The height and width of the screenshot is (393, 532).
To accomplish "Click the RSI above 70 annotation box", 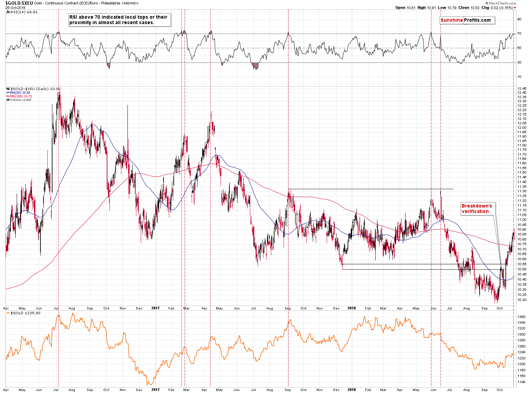I will tap(118, 20).
